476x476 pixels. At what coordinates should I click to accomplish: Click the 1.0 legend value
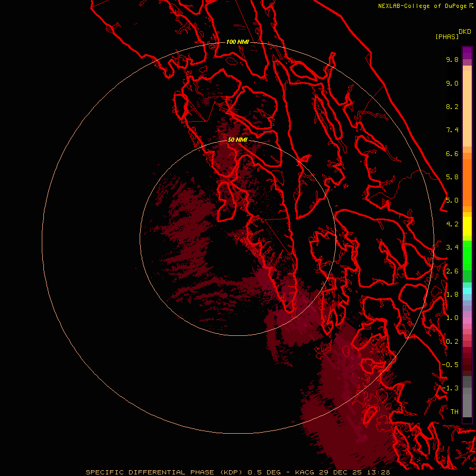tap(452, 318)
